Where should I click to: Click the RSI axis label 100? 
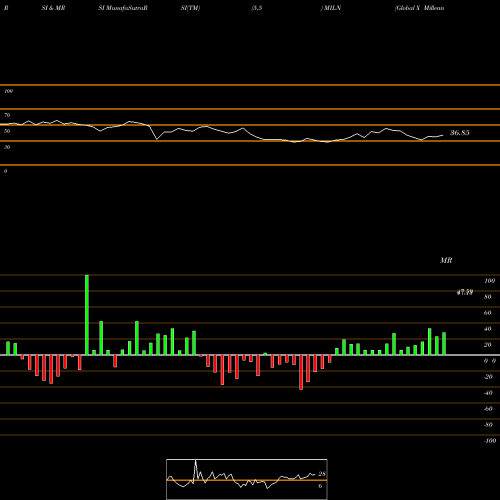coord(8,91)
